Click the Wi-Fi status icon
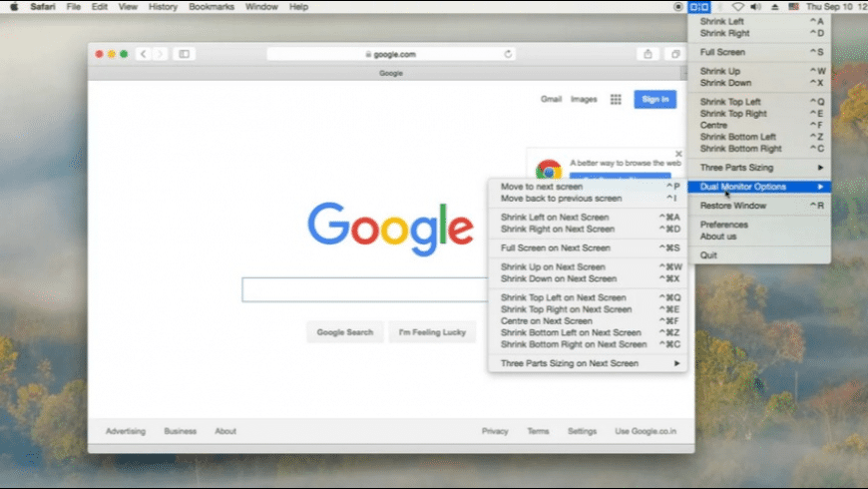The height and width of the screenshot is (489, 868). coord(737,7)
